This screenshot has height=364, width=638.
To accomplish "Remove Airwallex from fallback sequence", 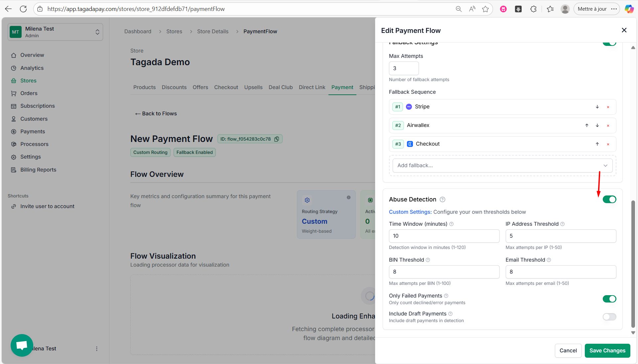I will (608, 126).
